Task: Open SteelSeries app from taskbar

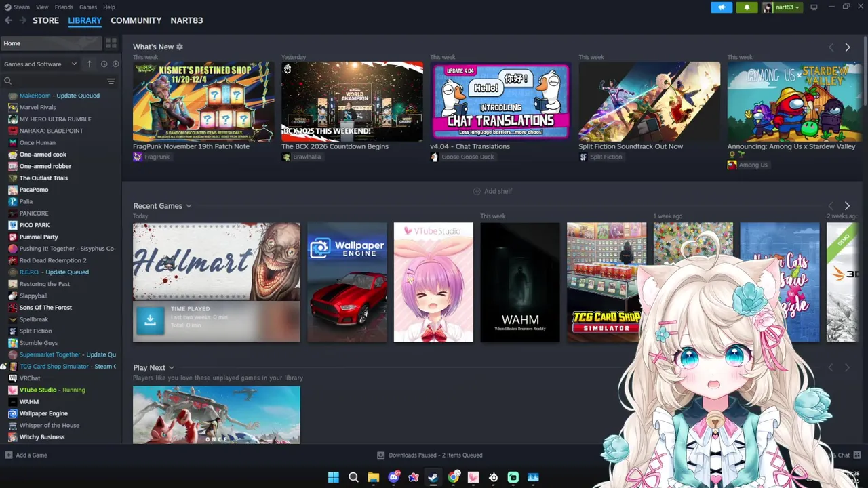Action: point(493,477)
